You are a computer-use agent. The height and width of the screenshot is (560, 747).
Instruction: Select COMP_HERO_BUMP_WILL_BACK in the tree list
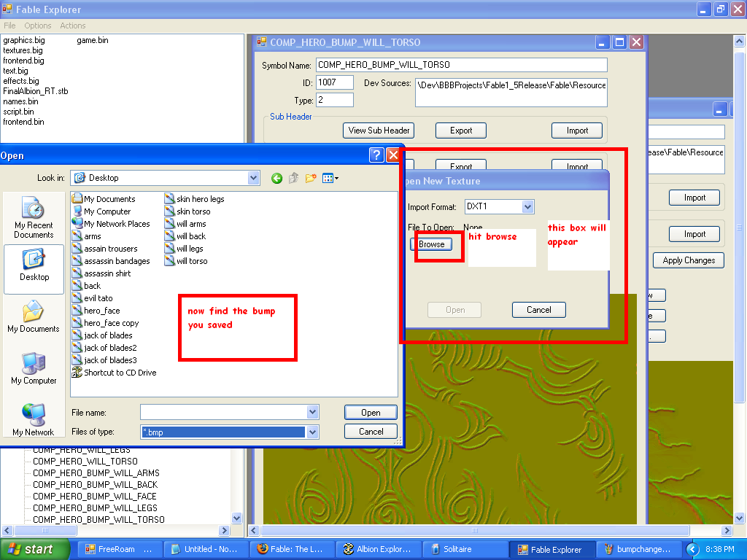[x=95, y=485]
